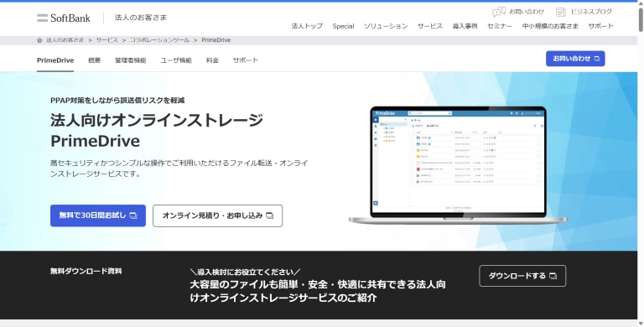
Task: Select the 導入事例 navigation item
Action: click(465, 26)
